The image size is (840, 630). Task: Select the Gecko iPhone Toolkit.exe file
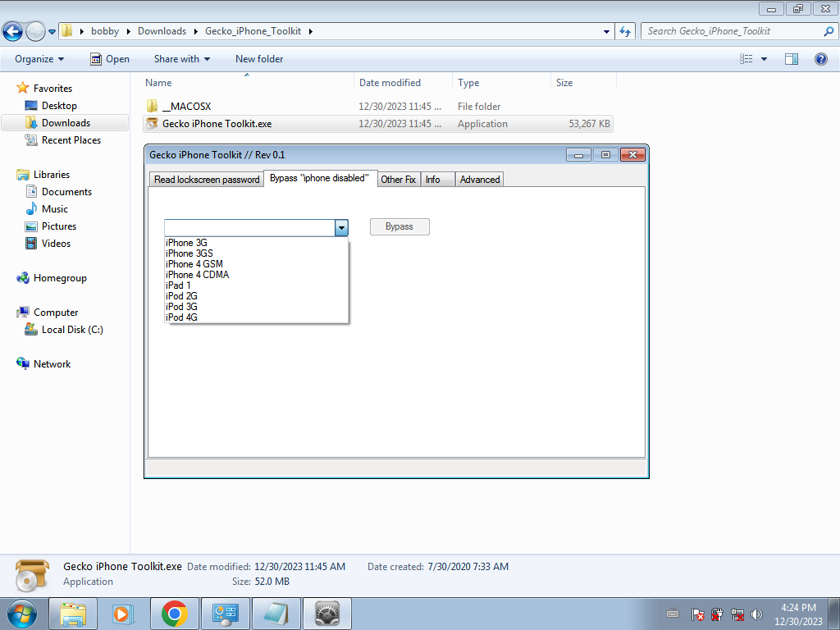point(378,123)
